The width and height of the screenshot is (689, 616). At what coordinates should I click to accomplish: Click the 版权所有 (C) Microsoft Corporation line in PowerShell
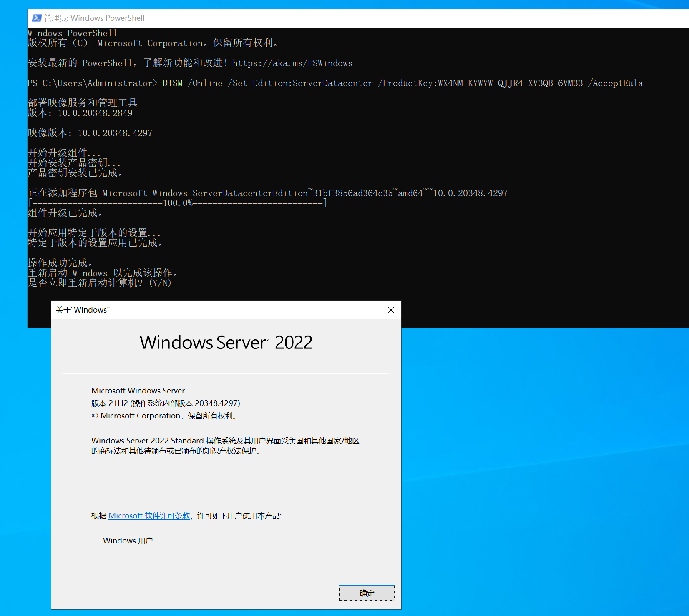point(153,43)
